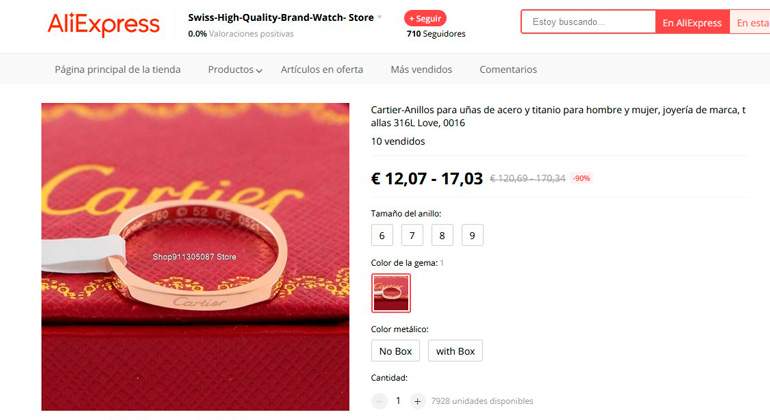Increase quantity with the plus button
The width and height of the screenshot is (770, 420).
click(417, 401)
